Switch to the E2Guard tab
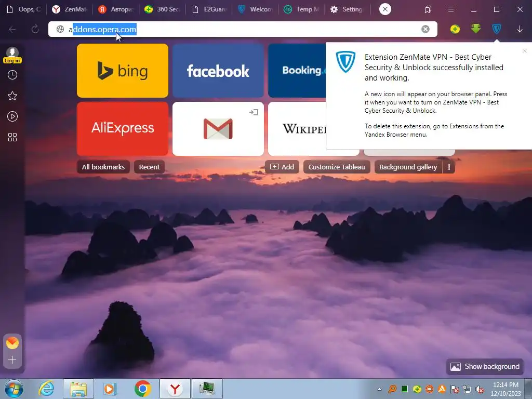The width and height of the screenshot is (532, 399). 209,9
